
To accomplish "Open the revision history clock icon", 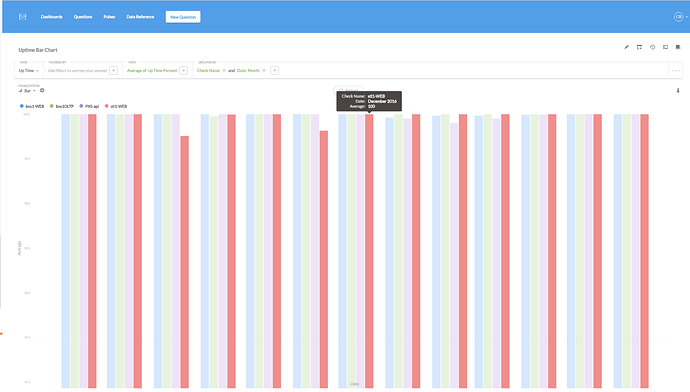I will pos(653,47).
